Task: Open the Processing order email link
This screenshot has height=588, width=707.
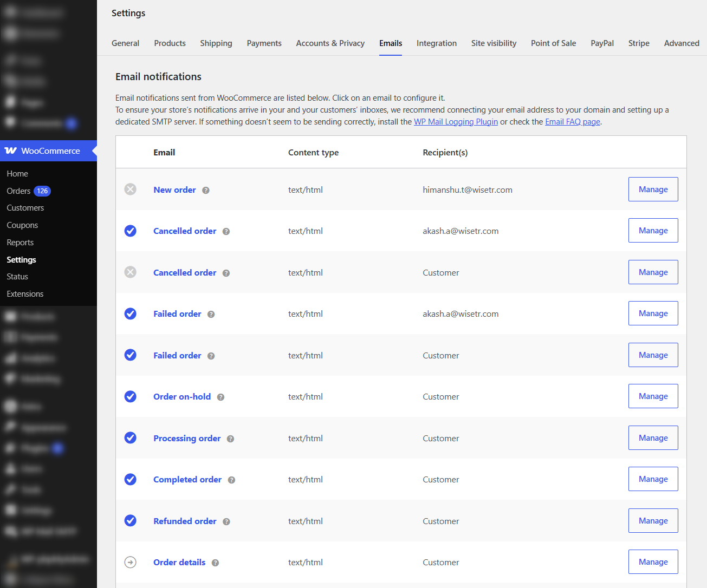Action: pos(187,439)
